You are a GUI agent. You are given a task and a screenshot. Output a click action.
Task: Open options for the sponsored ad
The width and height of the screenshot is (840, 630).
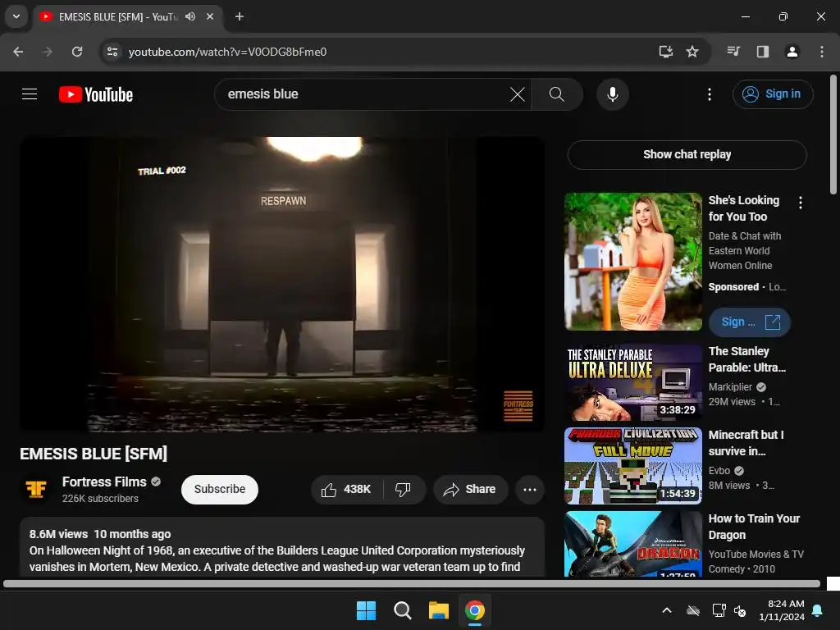click(x=801, y=203)
